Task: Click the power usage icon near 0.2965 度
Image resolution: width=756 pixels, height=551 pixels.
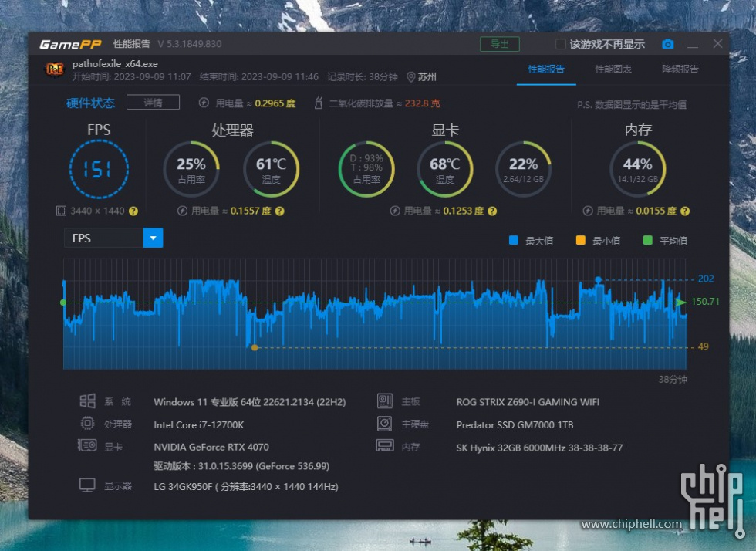Action: click(x=204, y=103)
